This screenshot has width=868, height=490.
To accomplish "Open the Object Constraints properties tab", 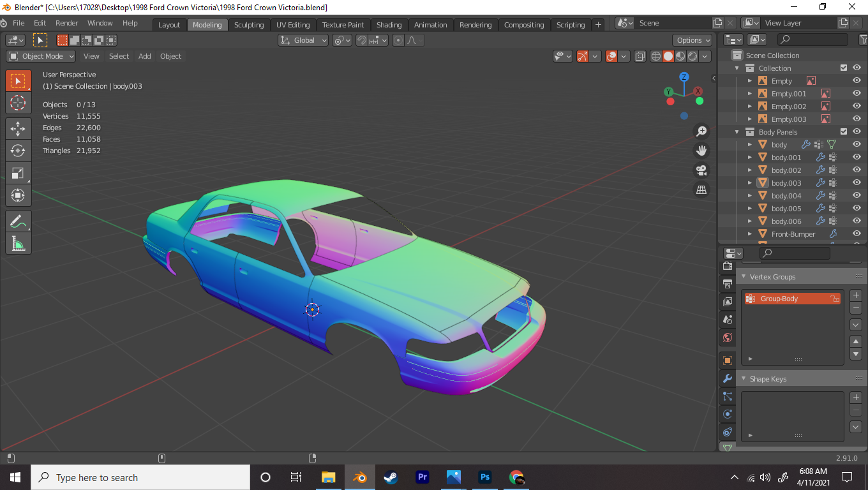I will (728, 432).
